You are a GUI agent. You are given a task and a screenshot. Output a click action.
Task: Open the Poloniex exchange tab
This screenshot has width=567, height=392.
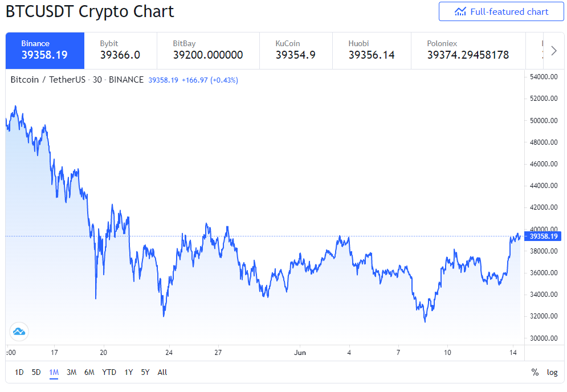[468, 51]
